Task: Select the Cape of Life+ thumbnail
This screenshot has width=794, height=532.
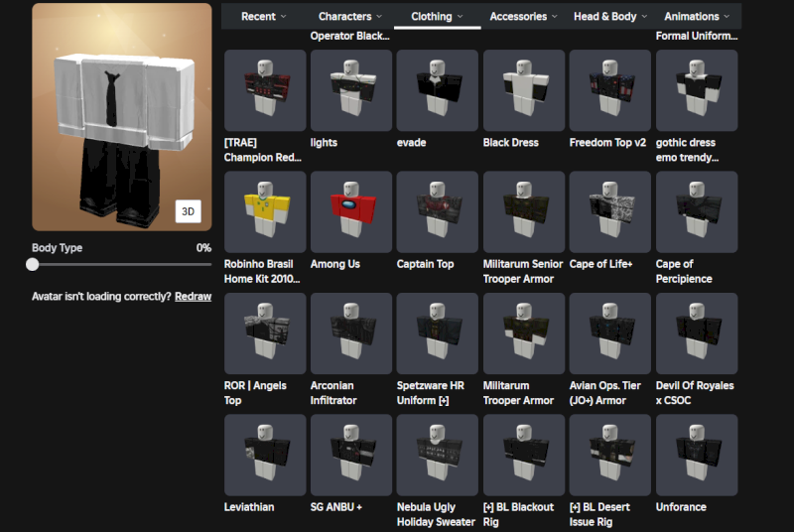Action: point(609,211)
